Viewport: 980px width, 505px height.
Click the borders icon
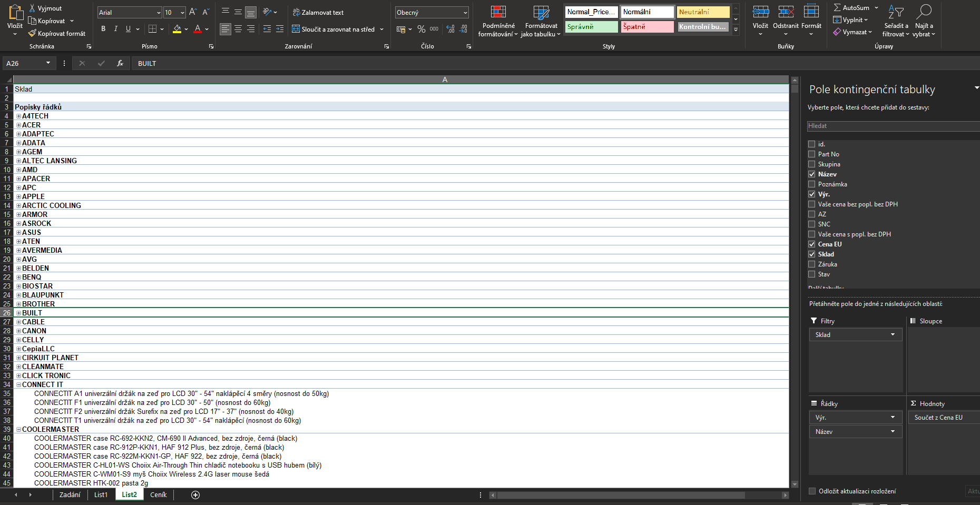click(152, 29)
